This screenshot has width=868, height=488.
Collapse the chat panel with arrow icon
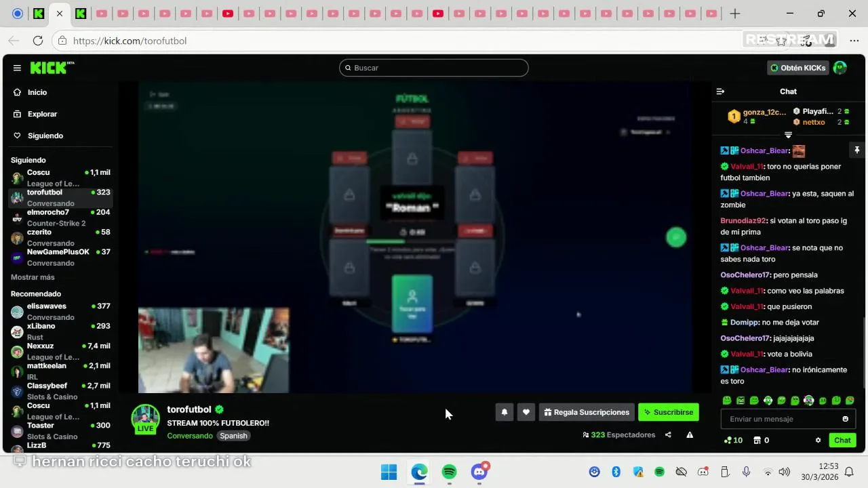pyautogui.click(x=721, y=91)
